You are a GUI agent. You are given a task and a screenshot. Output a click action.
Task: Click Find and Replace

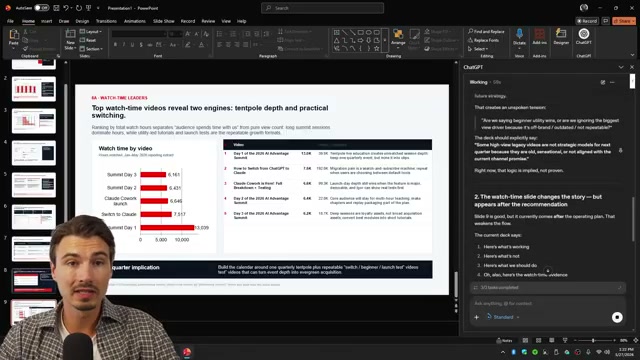coord(486,31)
